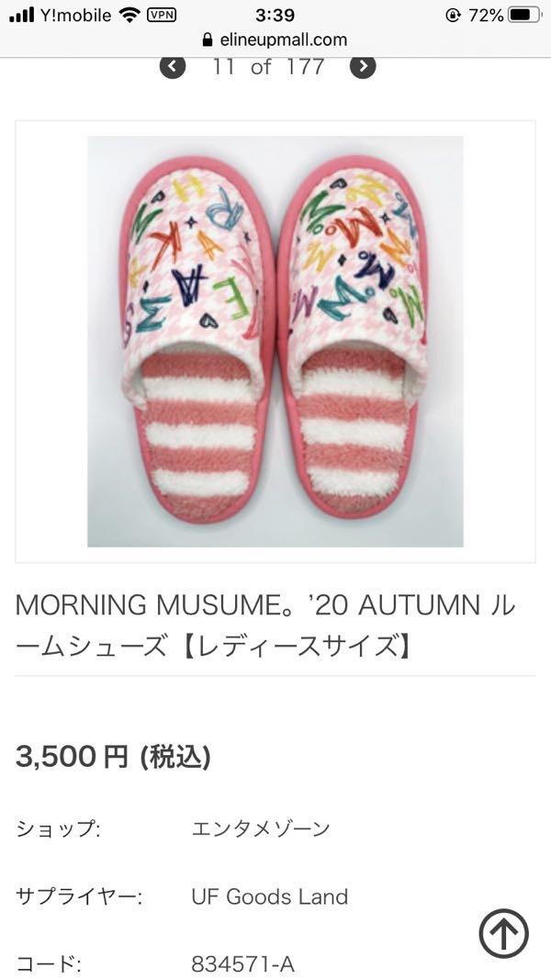Tap the scroll-to-top arrow button

click(503, 934)
